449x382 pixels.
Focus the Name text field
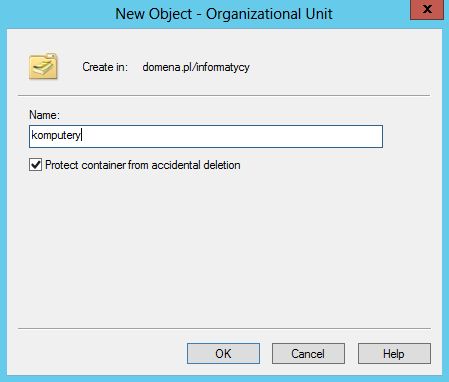point(206,136)
